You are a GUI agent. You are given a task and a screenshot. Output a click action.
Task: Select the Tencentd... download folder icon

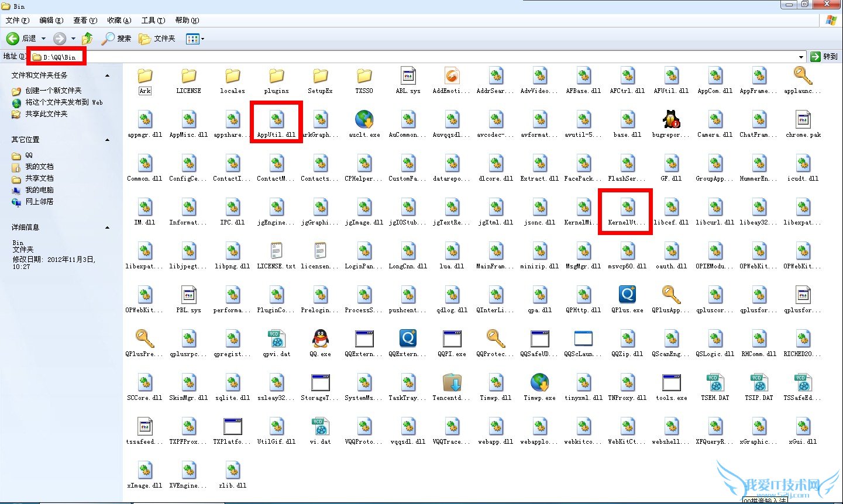(452, 382)
